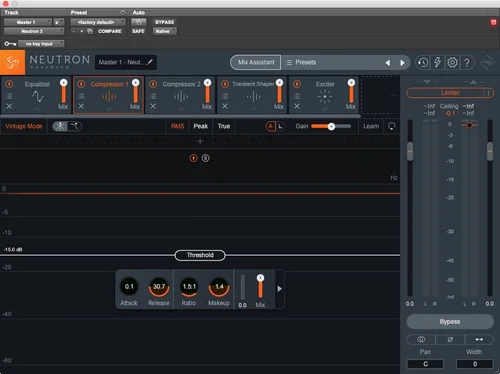Remove the Transient Shaper module

coord(225,106)
